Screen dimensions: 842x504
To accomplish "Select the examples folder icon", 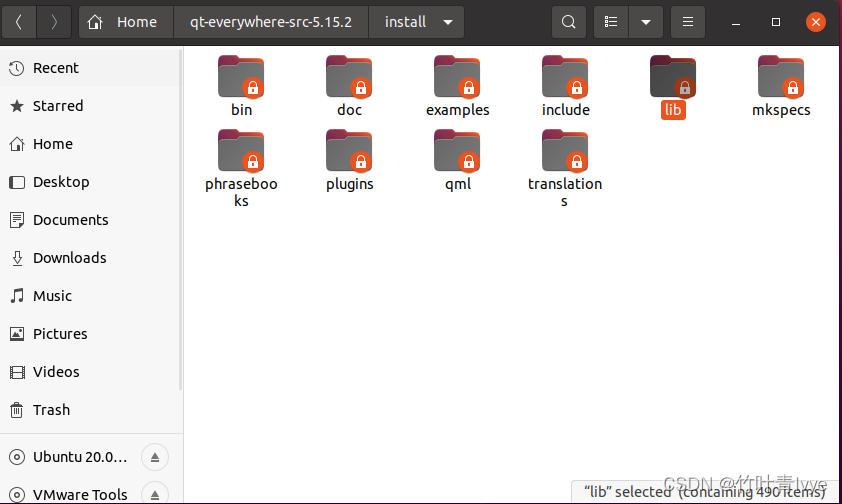I will pos(457,77).
